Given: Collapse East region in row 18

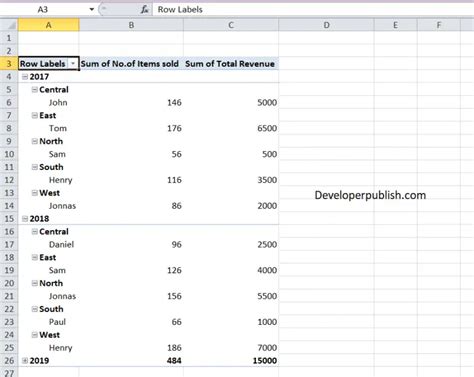Looking at the screenshot, I should (34, 257).
